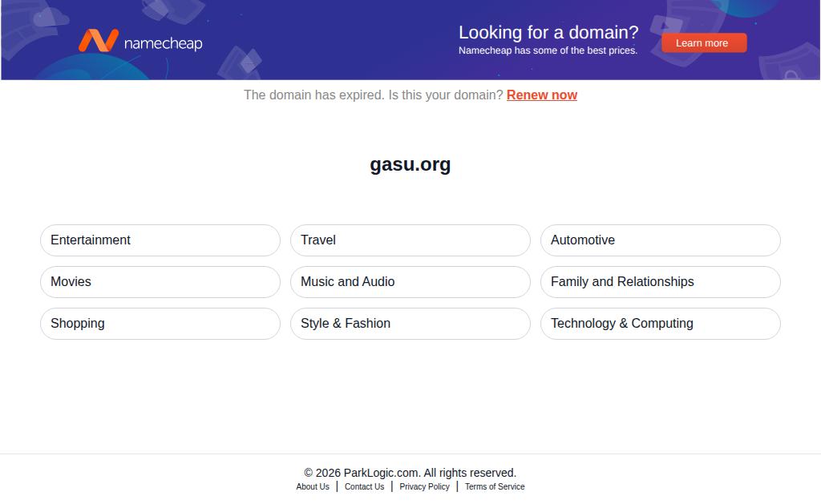Click the Learn more button
The width and height of the screenshot is (821, 504).
click(x=704, y=43)
